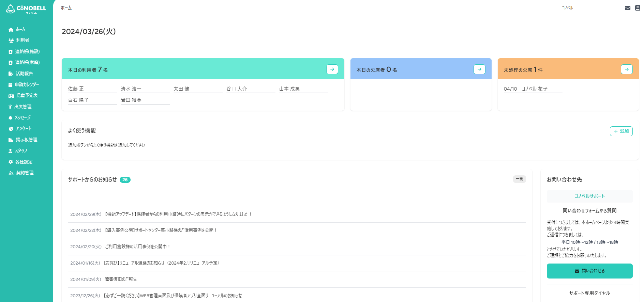Open the コノベルサポート link

point(589,196)
